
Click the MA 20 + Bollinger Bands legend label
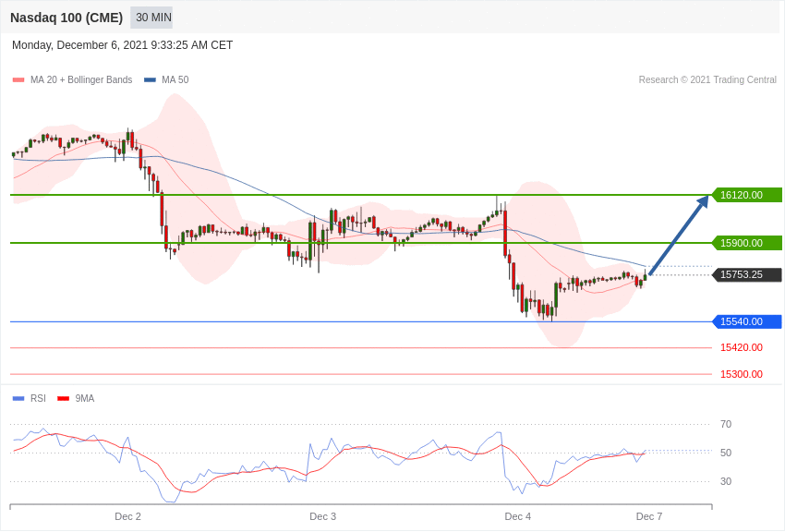pos(81,79)
